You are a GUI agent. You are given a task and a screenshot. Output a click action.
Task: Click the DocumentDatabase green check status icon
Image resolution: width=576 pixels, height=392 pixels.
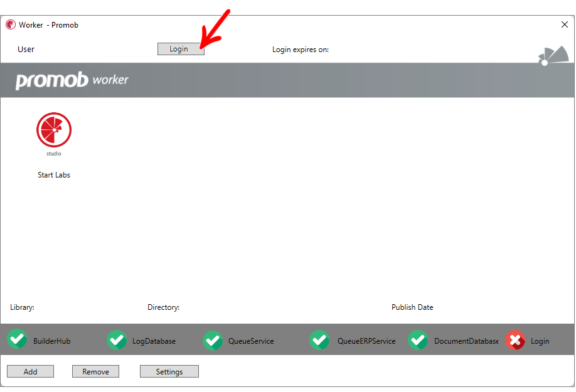(x=418, y=340)
